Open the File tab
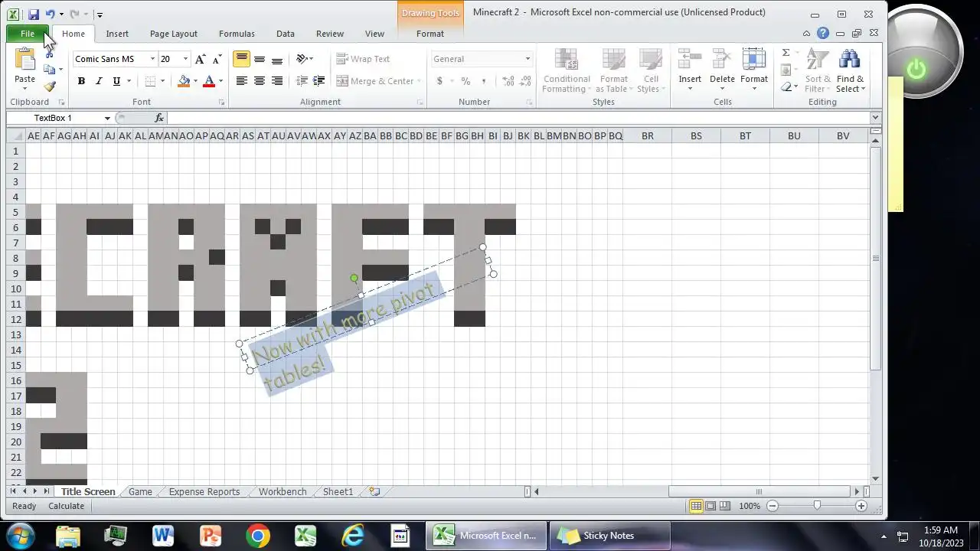980x551 pixels. click(x=28, y=34)
